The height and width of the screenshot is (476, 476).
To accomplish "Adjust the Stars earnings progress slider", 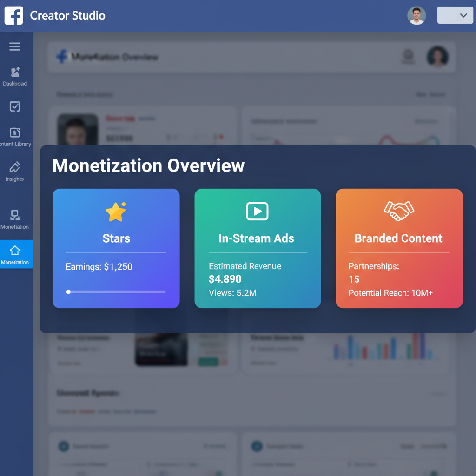I will pyautogui.click(x=116, y=292).
